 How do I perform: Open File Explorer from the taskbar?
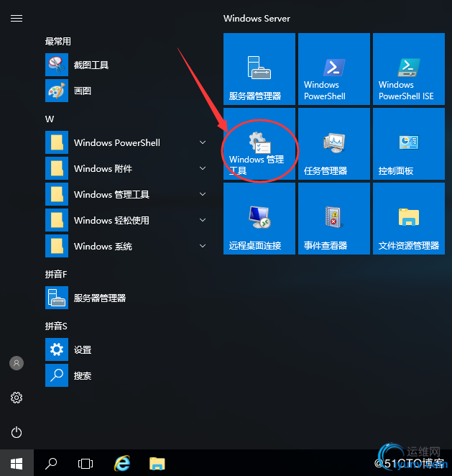click(157, 464)
